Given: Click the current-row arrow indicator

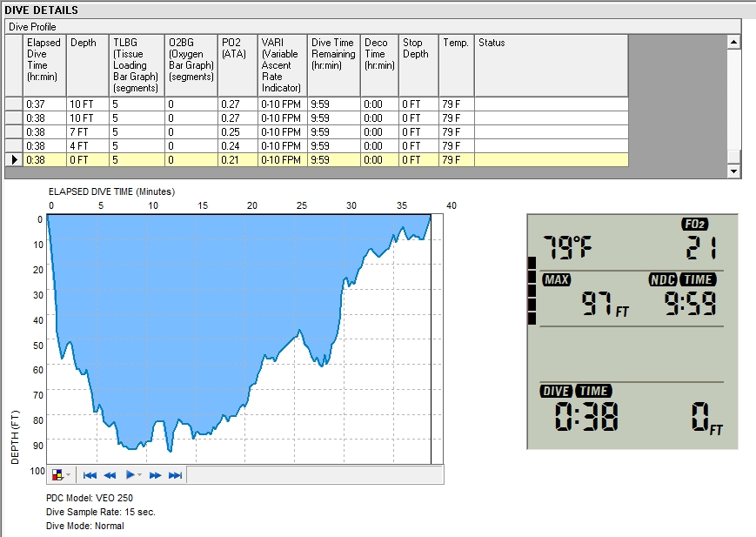Looking at the screenshot, I should tap(15, 159).
